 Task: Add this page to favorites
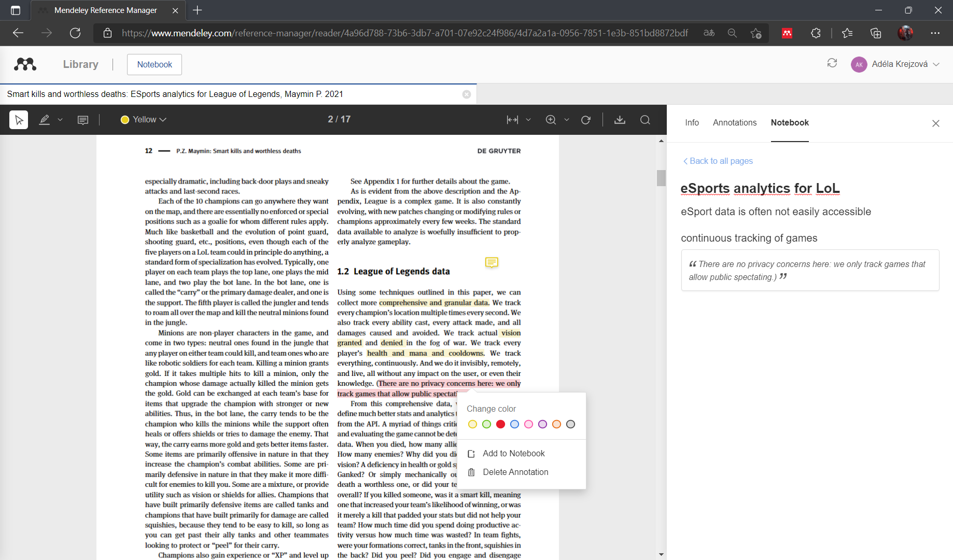click(755, 33)
